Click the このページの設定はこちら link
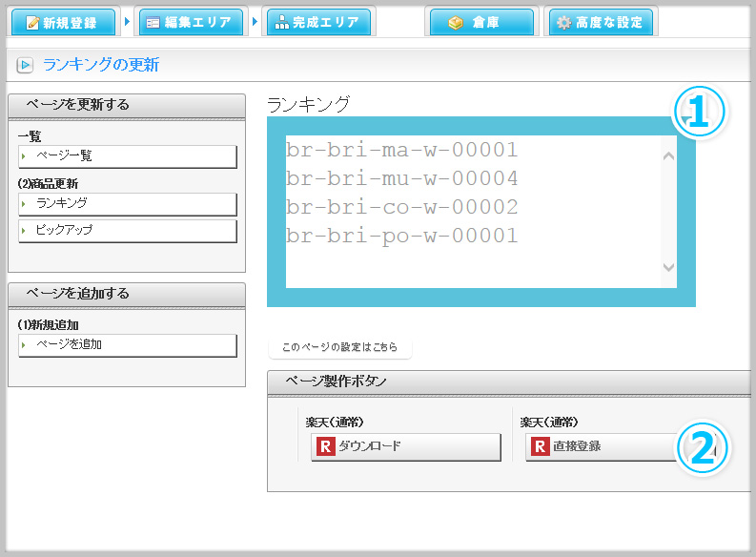756x557 pixels. [339, 347]
